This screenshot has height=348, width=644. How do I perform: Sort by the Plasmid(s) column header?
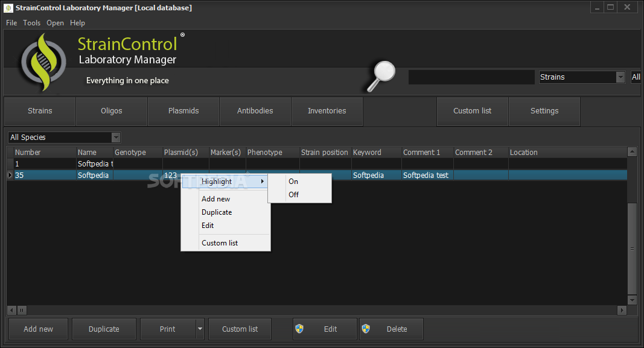tap(186, 152)
